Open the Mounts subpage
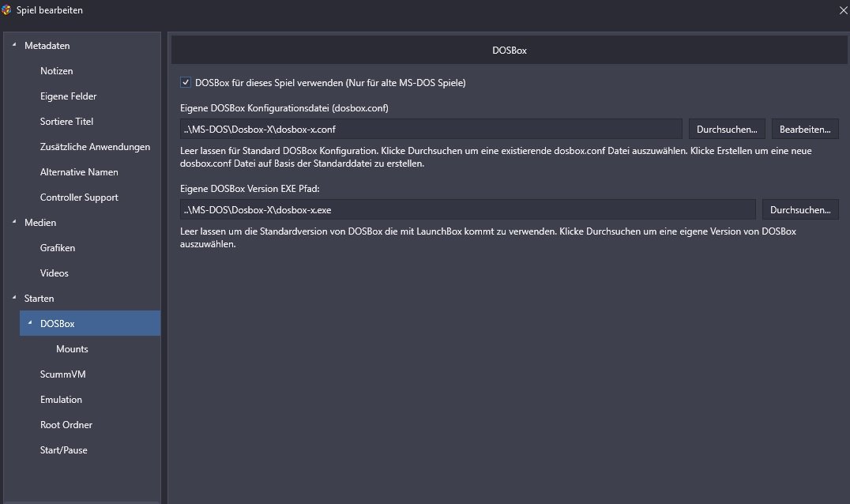Screen dimensions: 850x504 point(72,349)
